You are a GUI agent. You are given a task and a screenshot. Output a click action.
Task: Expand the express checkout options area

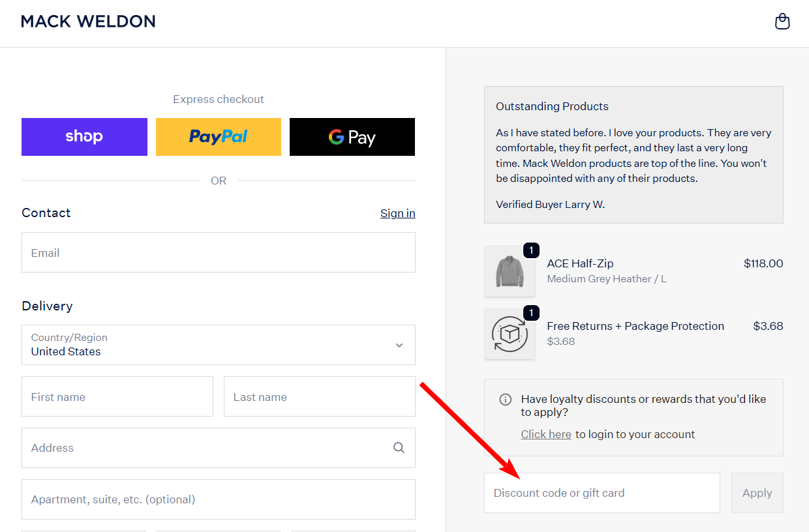tap(218, 99)
